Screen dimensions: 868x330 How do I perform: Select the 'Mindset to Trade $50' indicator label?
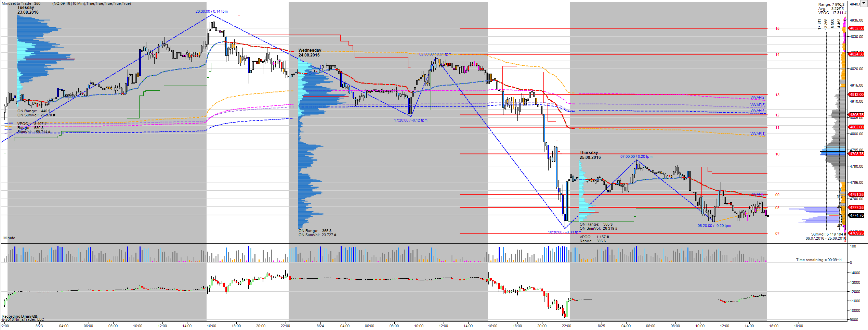[21, 3]
